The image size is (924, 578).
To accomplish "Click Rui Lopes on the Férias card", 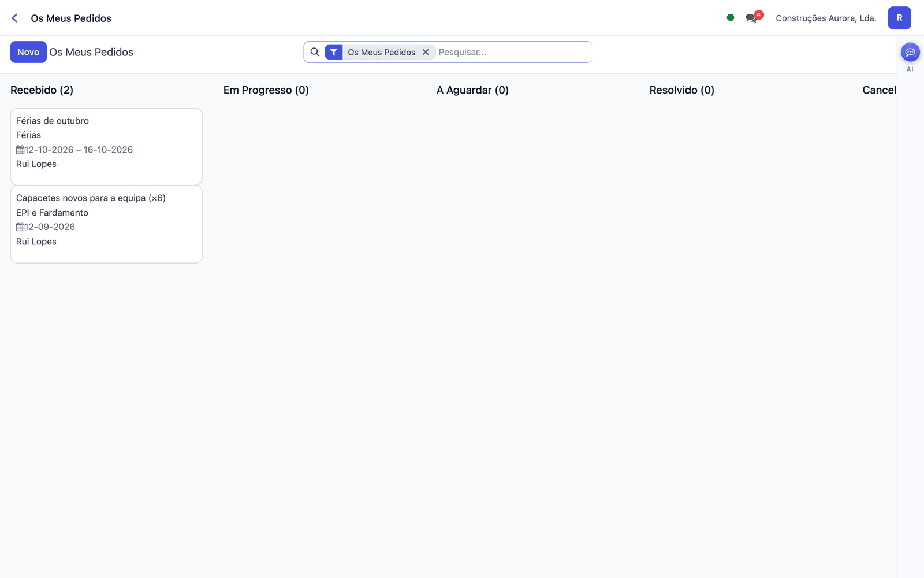I will point(36,164).
